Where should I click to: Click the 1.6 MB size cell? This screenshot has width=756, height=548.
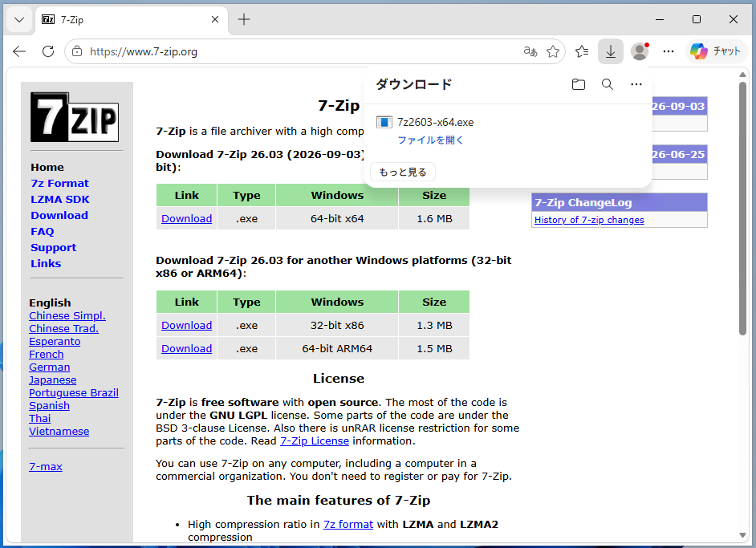point(434,219)
